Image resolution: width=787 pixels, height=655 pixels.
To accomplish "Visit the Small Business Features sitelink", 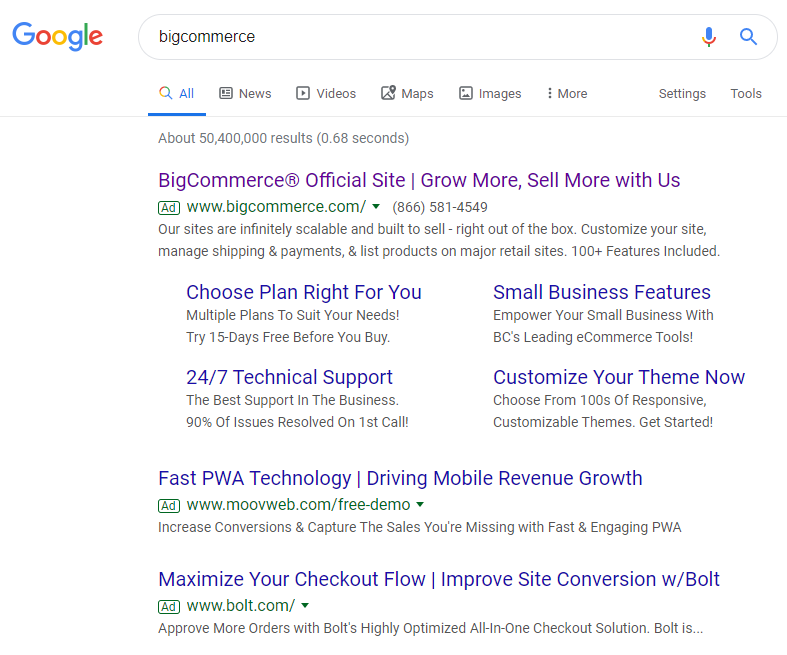I will 602,292.
